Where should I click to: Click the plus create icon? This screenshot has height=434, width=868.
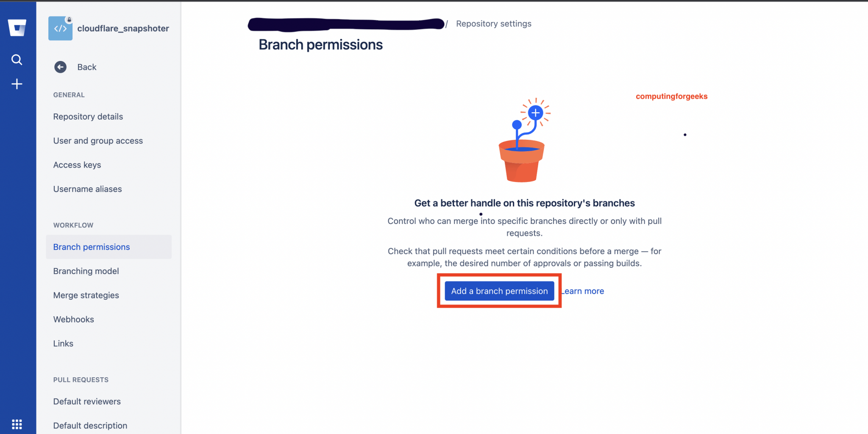(x=17, y=84)
